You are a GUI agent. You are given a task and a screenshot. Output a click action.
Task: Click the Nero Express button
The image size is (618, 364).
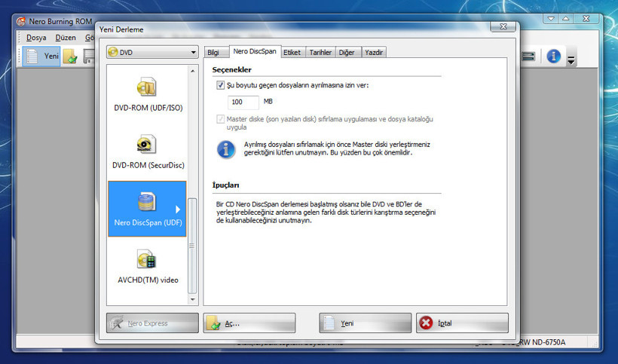click(152, 323)
